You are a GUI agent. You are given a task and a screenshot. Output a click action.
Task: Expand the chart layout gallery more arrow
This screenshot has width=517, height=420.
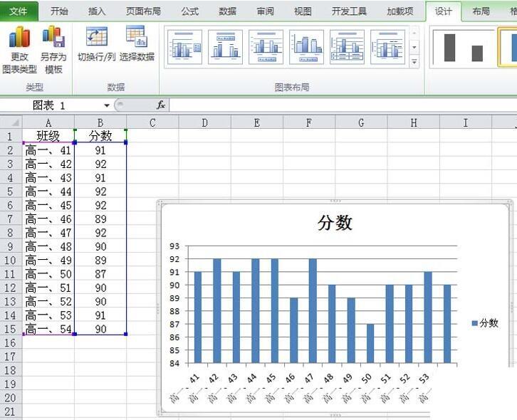414,62
